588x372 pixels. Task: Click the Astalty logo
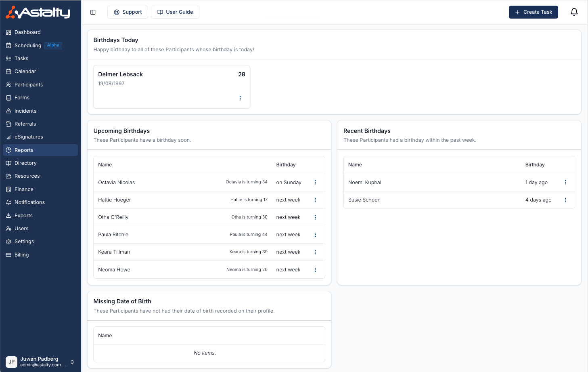tap(38, 13)
